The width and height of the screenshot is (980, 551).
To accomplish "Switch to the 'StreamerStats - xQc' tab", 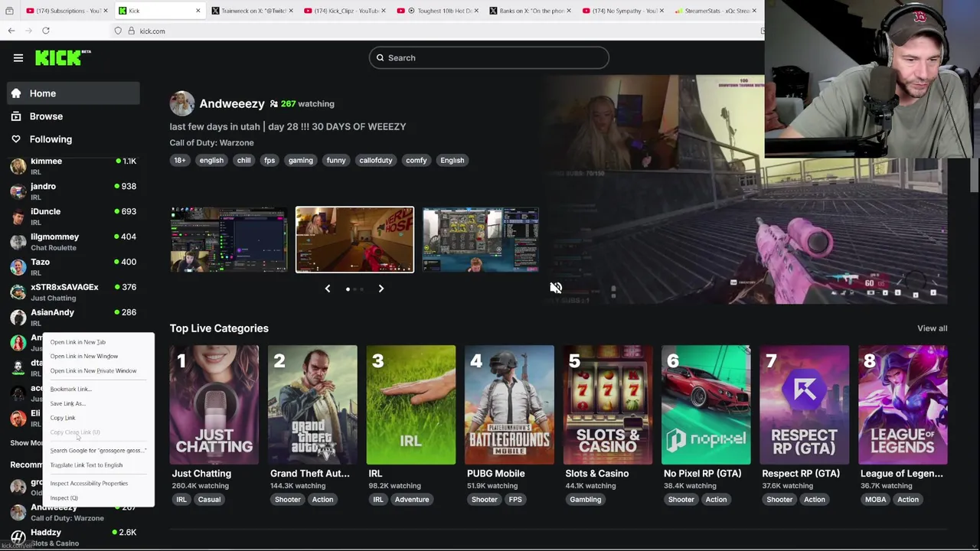I will coord(715,11).
